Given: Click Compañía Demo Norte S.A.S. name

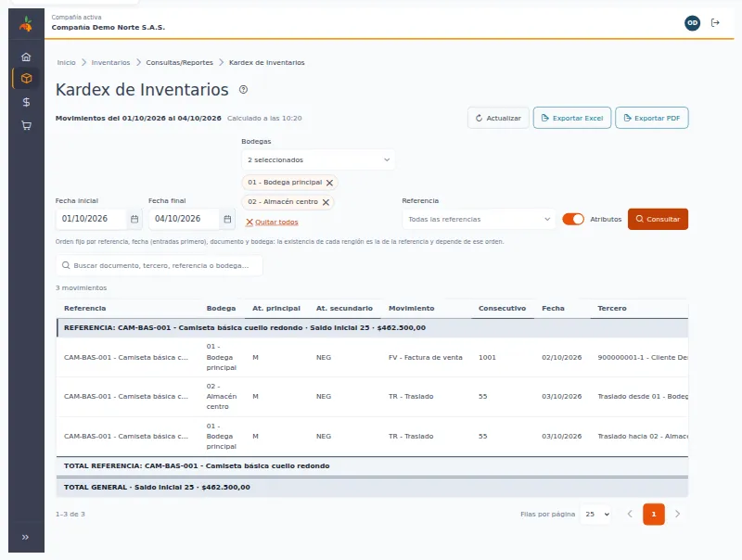Looking at the screenshot, I should click(x=109, y=28).
